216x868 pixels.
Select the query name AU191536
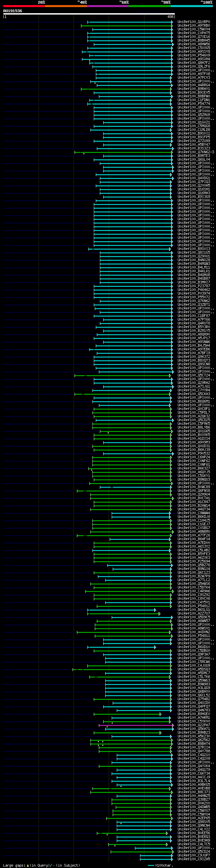12,11
